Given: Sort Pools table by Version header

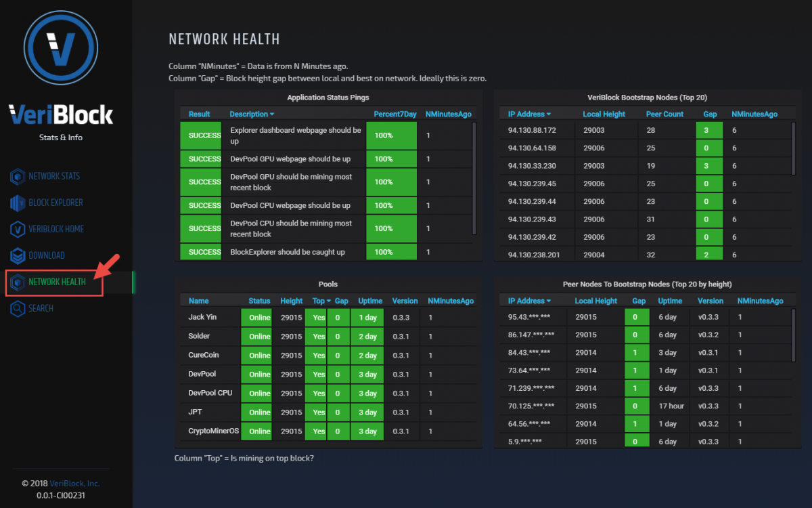Looking at the screenshot, I should 405,301.
